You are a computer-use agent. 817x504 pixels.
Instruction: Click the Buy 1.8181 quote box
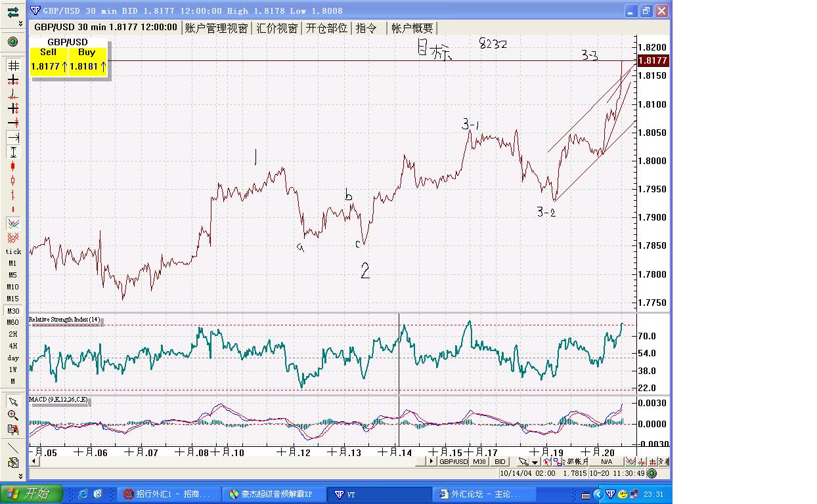click(x=87, y=61)
